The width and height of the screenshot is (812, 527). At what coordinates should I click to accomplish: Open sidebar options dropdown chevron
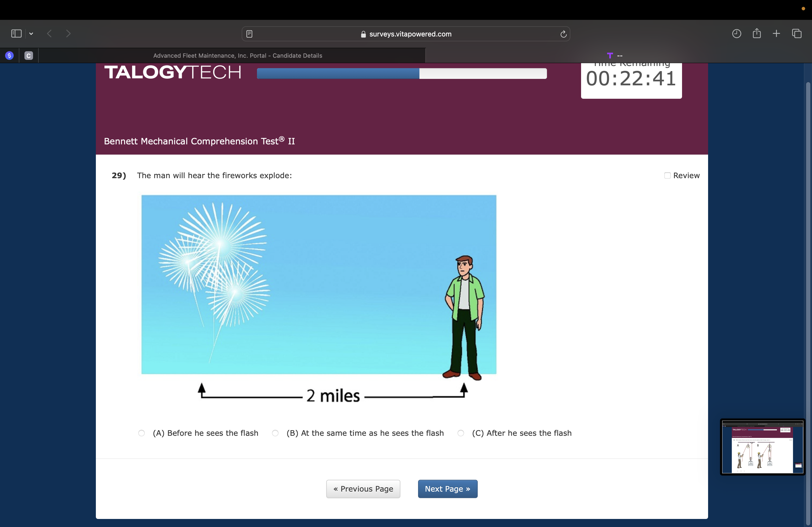31,33
